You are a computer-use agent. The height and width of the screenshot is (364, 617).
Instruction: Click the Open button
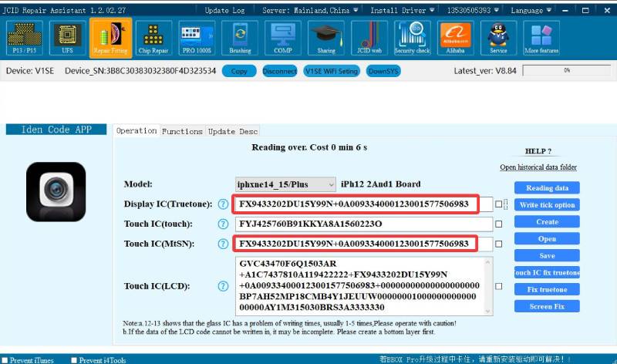tap(547, 238)
